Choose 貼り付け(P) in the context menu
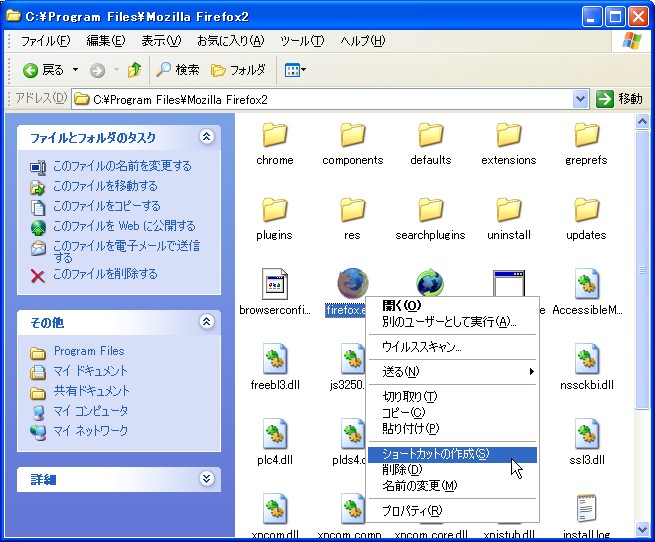This screenshot has height=542, width=655. (x=452, y=428)
